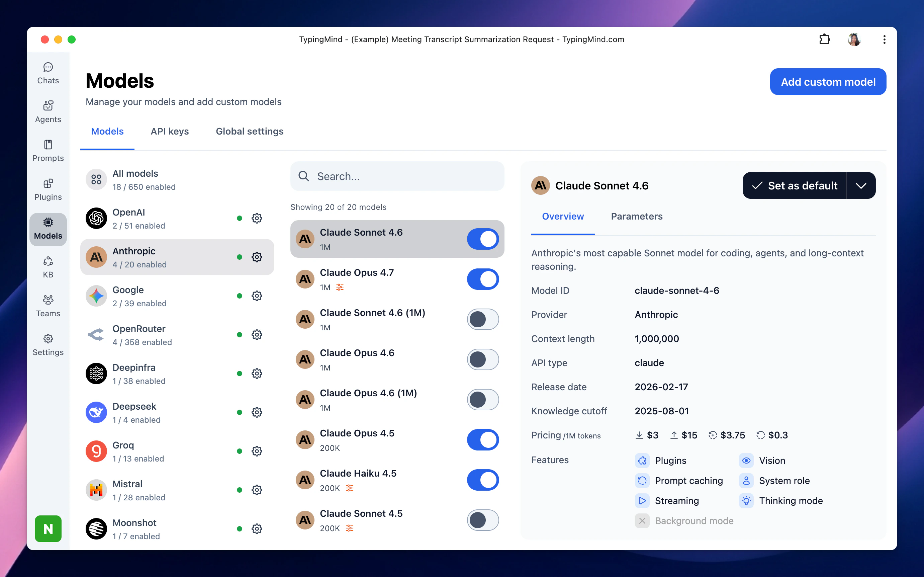The image size is (924, 577).
Task: Expand the Set as default dropdown arrow
Action: [x=861, y=186]
